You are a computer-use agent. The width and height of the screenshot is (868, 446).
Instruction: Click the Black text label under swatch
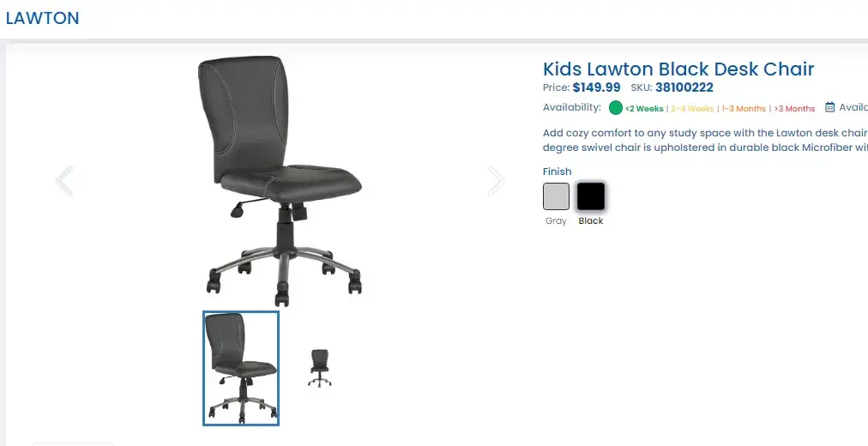(591, 220)
